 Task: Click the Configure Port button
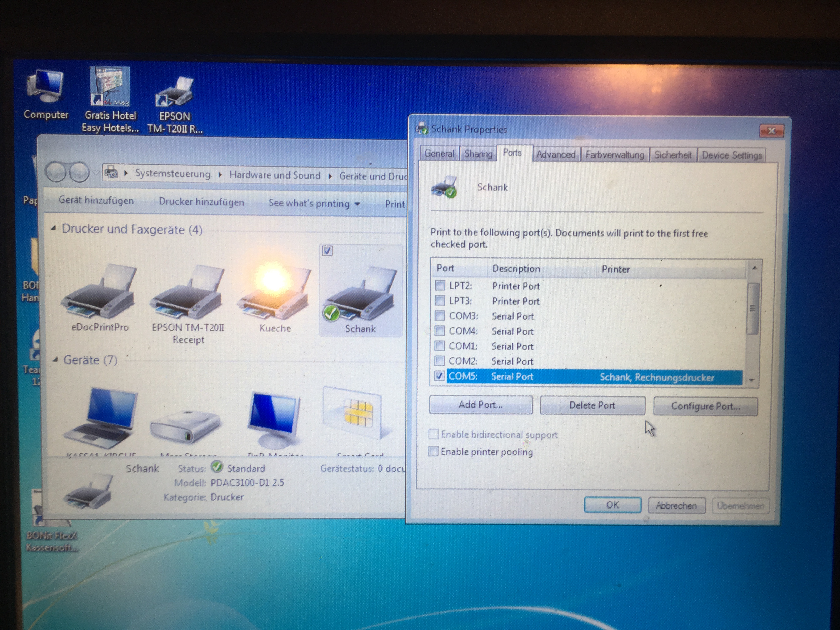tap(706, 406)
